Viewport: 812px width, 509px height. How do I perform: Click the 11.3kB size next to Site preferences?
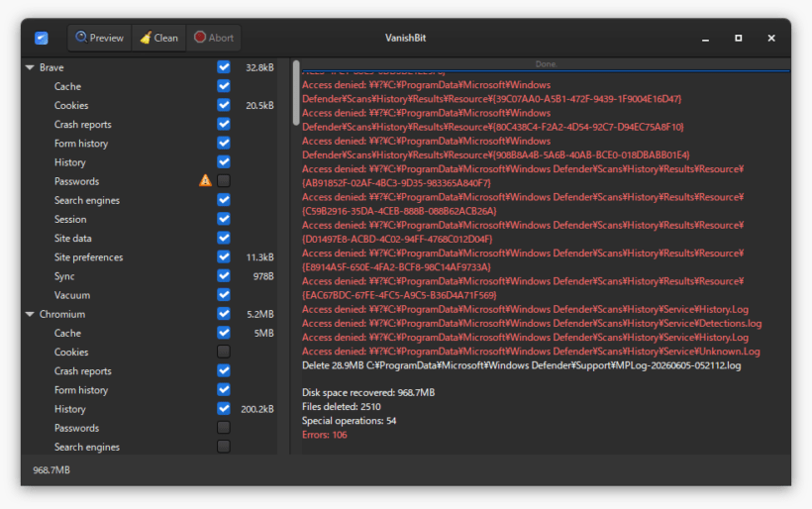tap(259, 257)
